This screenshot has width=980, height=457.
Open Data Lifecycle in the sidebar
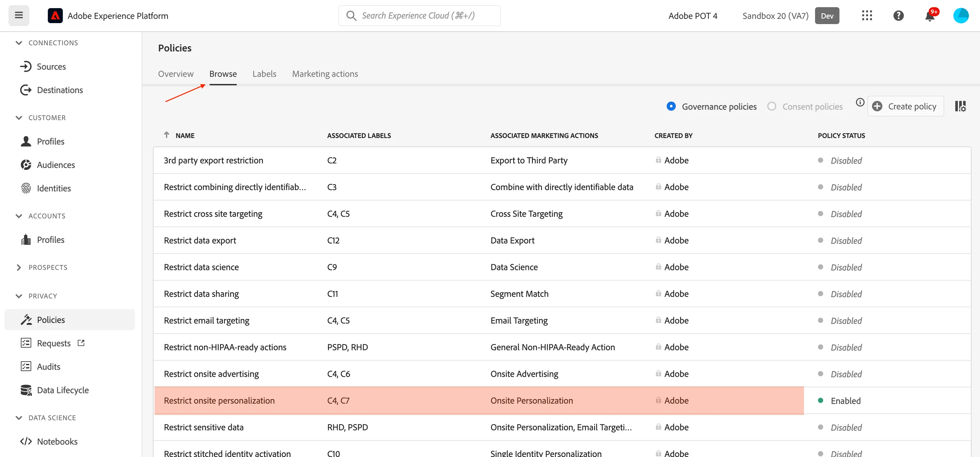click(x=63, y=390)
